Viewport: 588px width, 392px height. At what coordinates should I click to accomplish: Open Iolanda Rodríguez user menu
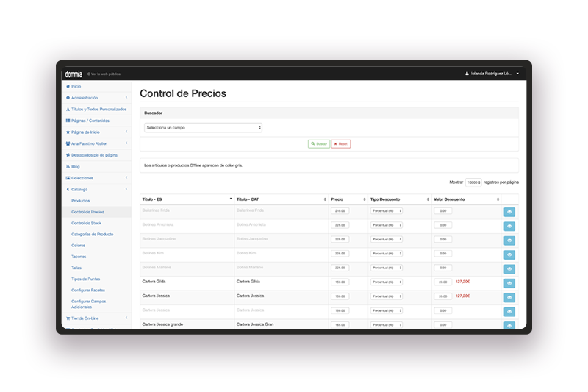point(492,74)
